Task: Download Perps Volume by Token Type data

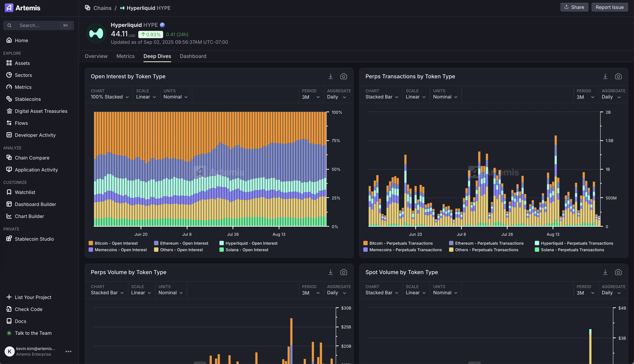Action: (x=330, y=272)
